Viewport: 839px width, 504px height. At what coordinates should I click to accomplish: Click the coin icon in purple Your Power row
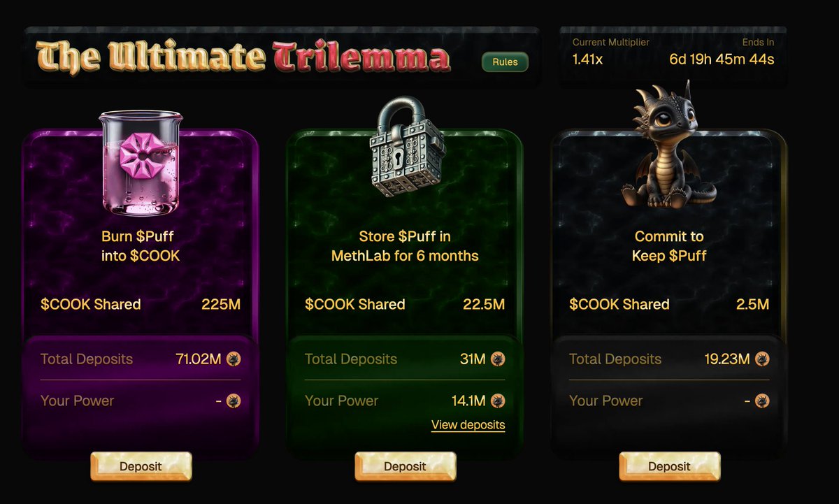click(234, 401)
